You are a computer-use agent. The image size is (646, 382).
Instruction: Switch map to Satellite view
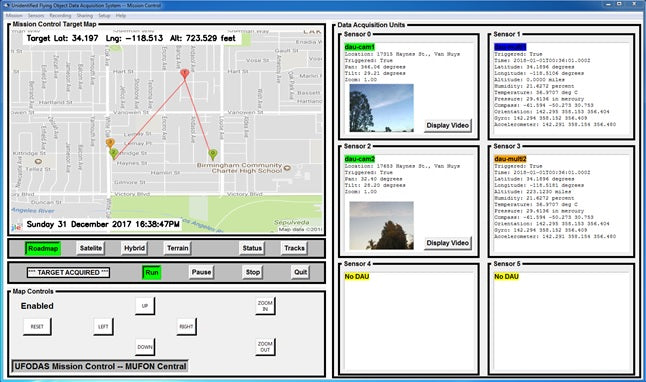91,248
